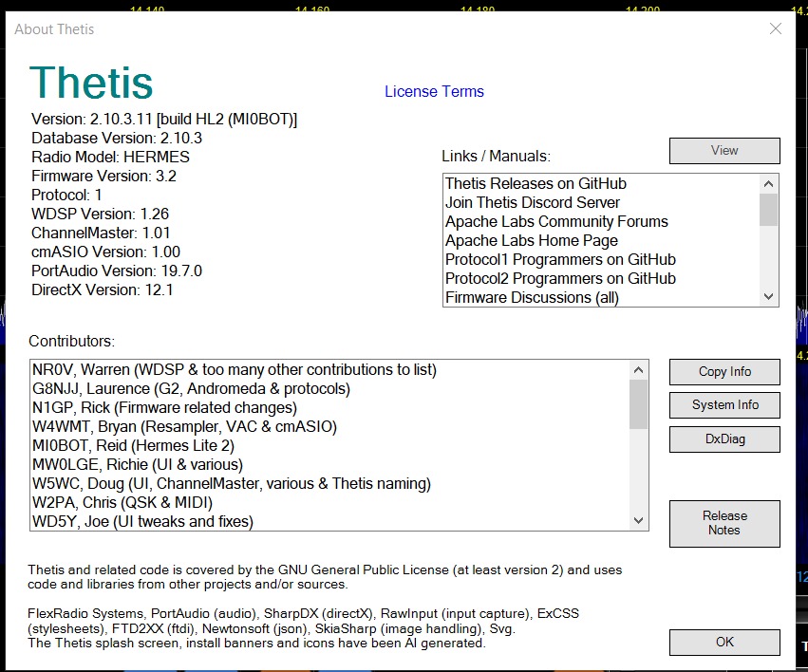Launch DxDiag from the button
The width and height of the screenshot is (808, 672).
pyautogui.click(x=724, y=439)
